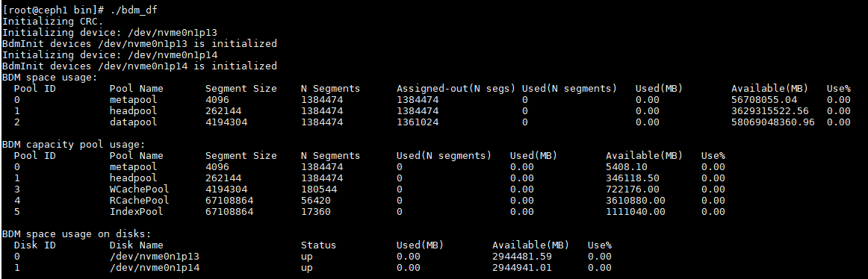Image resolution: width=868 pixels, height=279 pixels.
Task: Click 'up' status for nvme0n1p14
Action: click(307, 268)
